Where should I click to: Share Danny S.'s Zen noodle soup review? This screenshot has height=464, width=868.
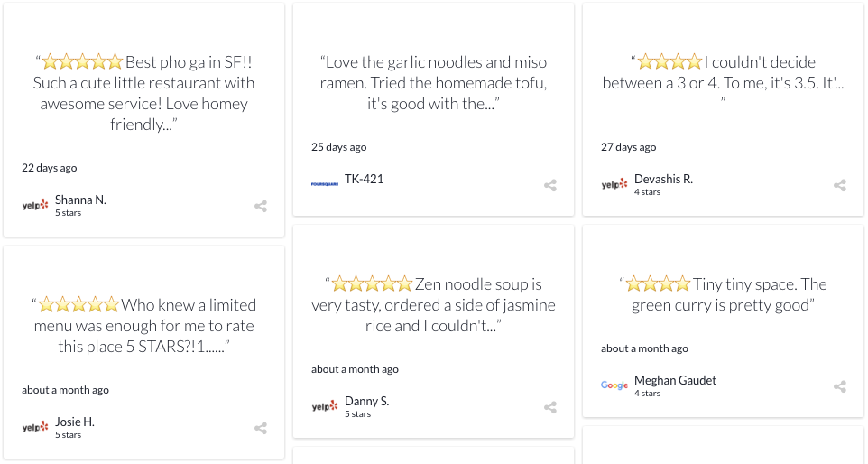pyautogui.click(x=550, y=407)
